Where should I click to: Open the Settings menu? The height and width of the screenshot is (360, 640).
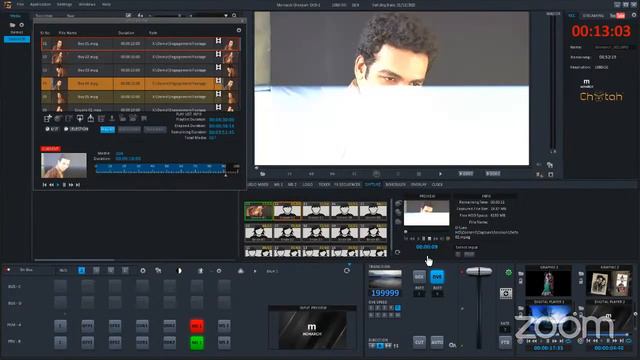tap(64, 4)
